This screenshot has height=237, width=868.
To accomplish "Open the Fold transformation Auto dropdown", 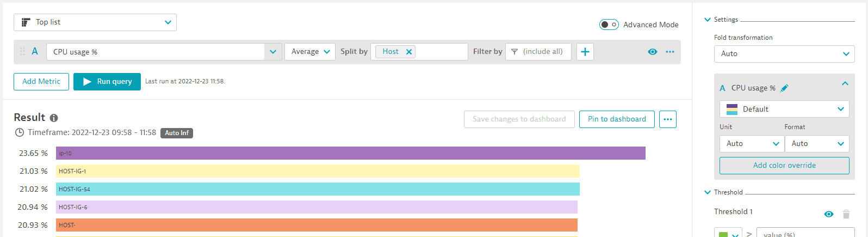I will pyautogui.click(x=784, y=54).
